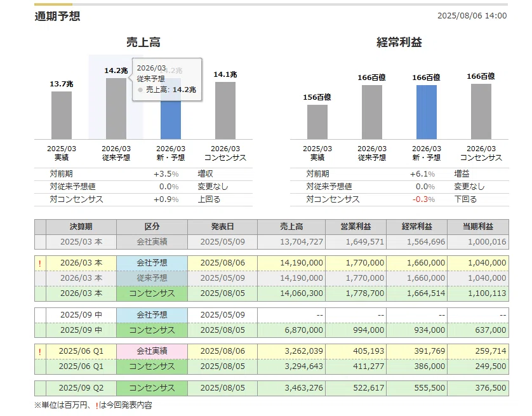
Task: Click the Q1 consensus sales 3,294,643
Action: [304, 366]
